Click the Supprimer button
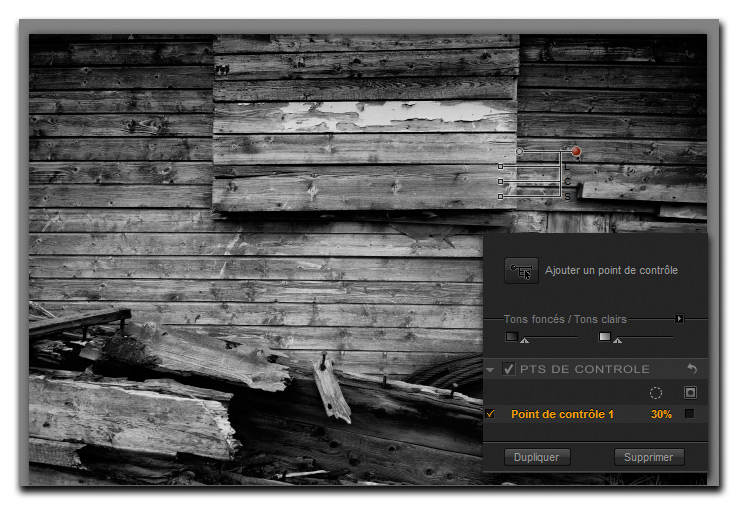 (x=649, y=457)
